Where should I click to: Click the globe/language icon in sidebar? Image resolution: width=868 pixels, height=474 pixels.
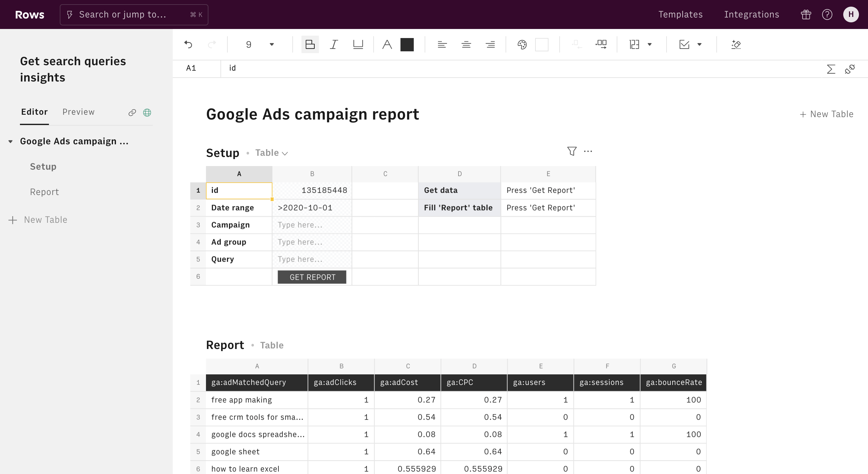click(147, 111)
